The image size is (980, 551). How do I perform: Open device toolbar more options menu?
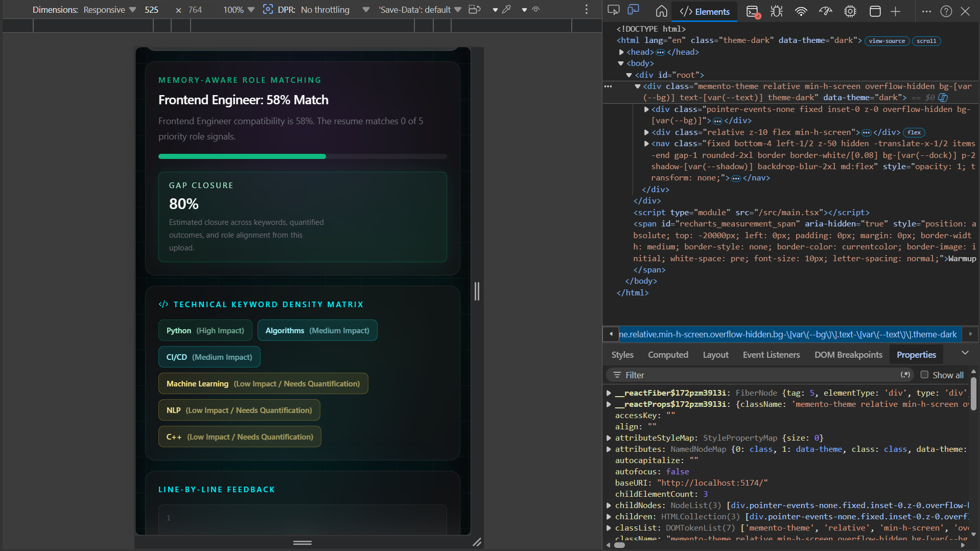pos(587,9)
